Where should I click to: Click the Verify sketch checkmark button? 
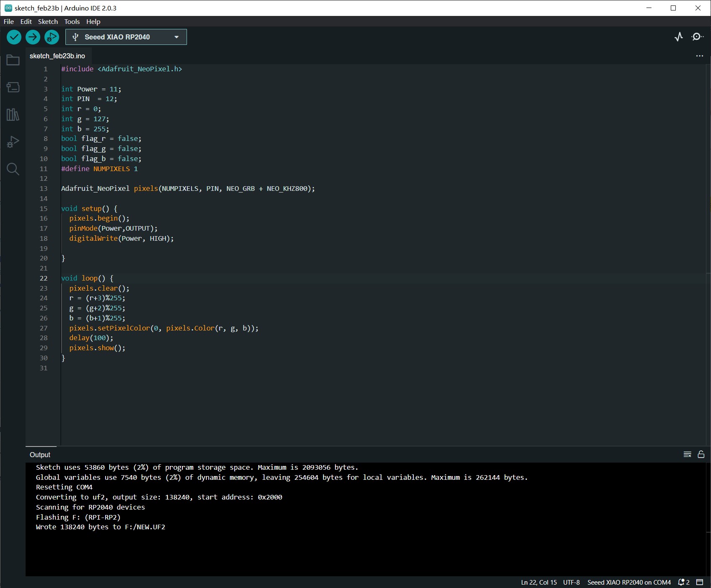point(14,37)
